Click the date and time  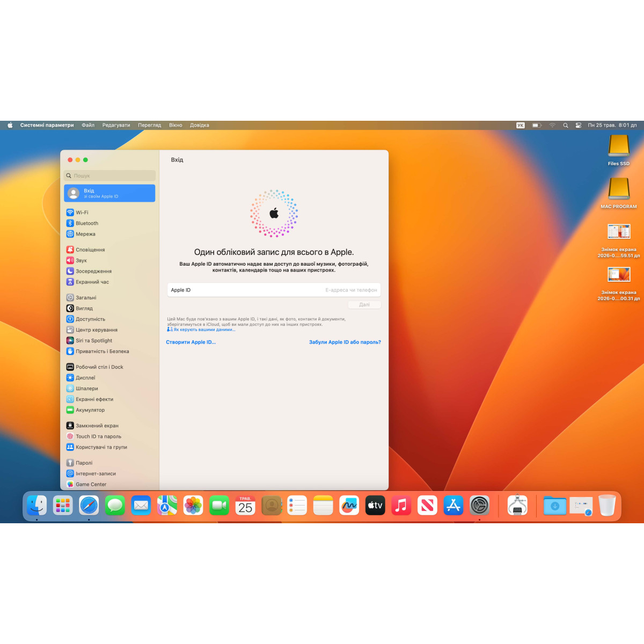pos(612,125)
